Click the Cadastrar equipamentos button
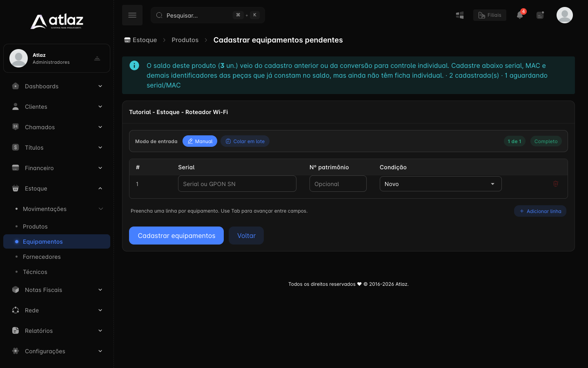This screenshot has width=588, height=368. point(176,236)
